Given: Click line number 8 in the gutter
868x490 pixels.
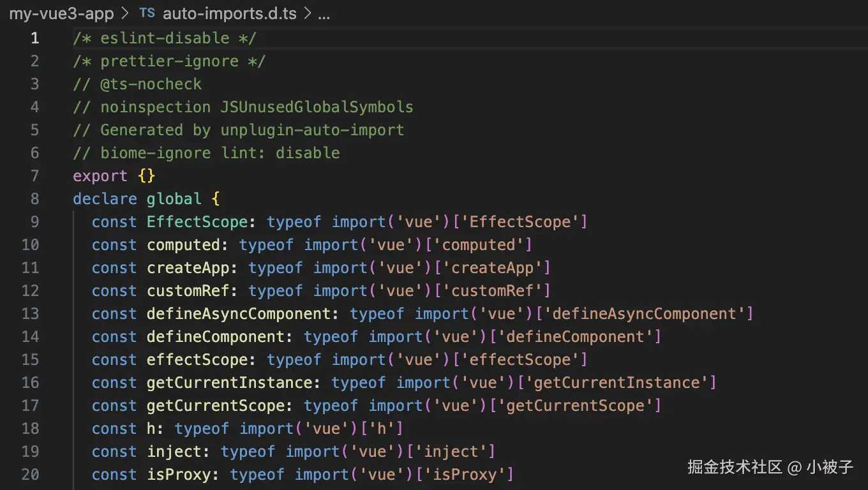Looking at the screenshot, I should (x=34, y=199).
